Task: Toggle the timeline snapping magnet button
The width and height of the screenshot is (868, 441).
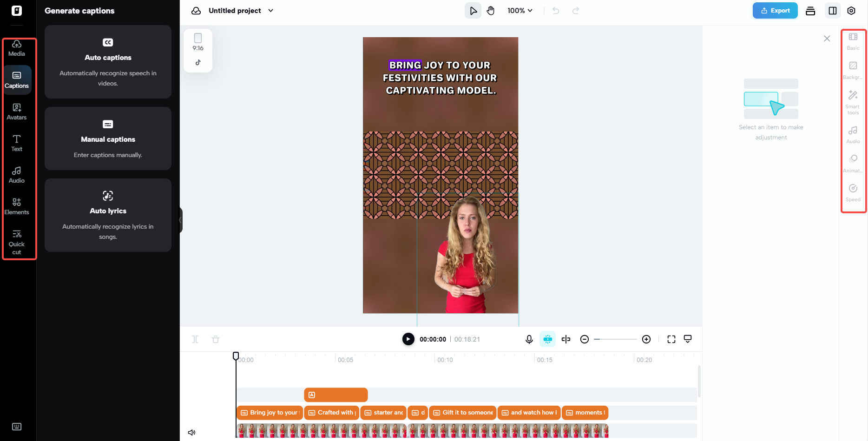Action: (548, 339)
